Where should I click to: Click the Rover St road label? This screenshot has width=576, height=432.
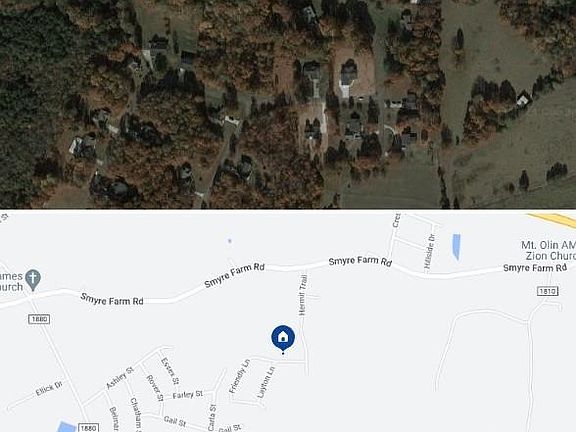155,388
